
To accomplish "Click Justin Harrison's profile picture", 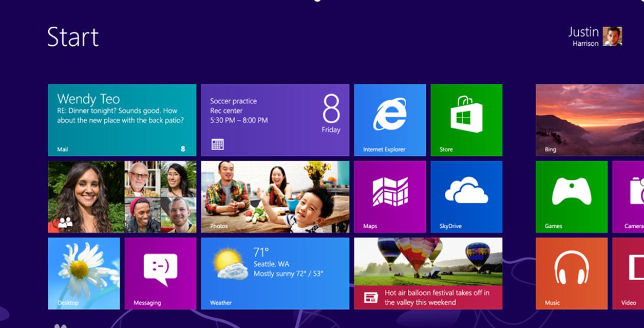I will (x=612, y=37).
